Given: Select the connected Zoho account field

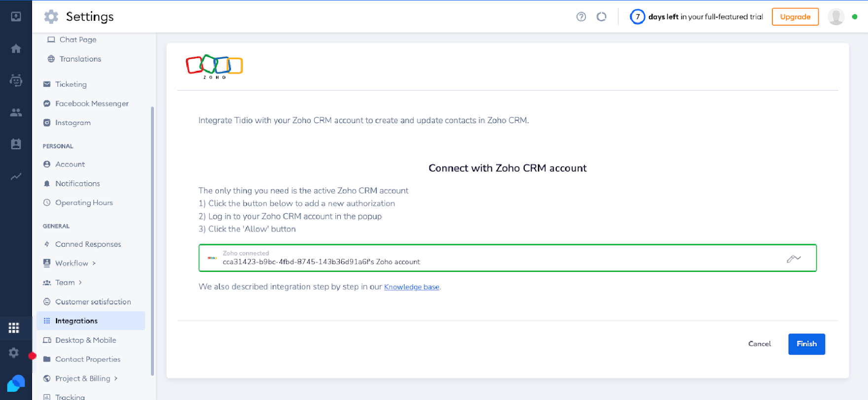Looking at the screenshot, I should [x=507, y=258].
